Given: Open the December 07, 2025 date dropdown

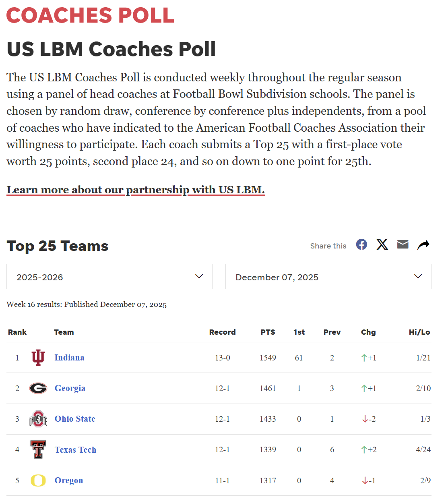Looking at the screenshot, I should (328, 277).
